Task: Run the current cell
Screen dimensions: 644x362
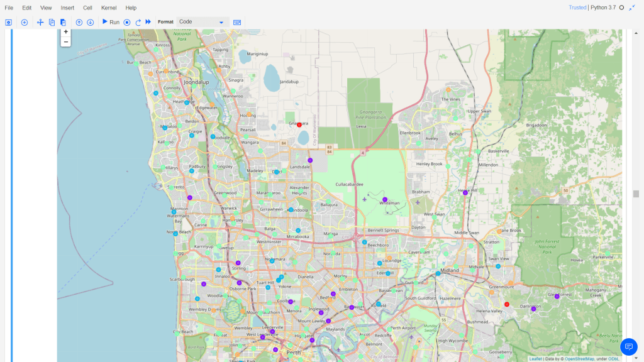Action: coord(111,22)
